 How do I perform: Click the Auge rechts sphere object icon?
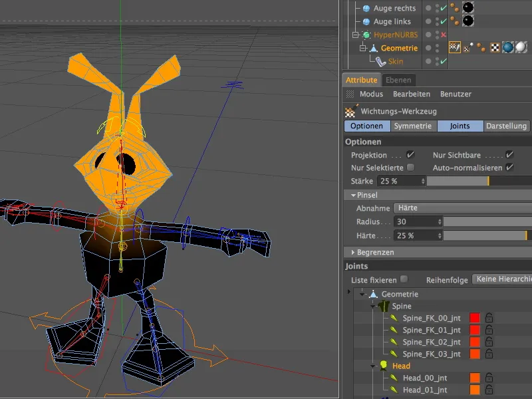[x=366, y=8]
